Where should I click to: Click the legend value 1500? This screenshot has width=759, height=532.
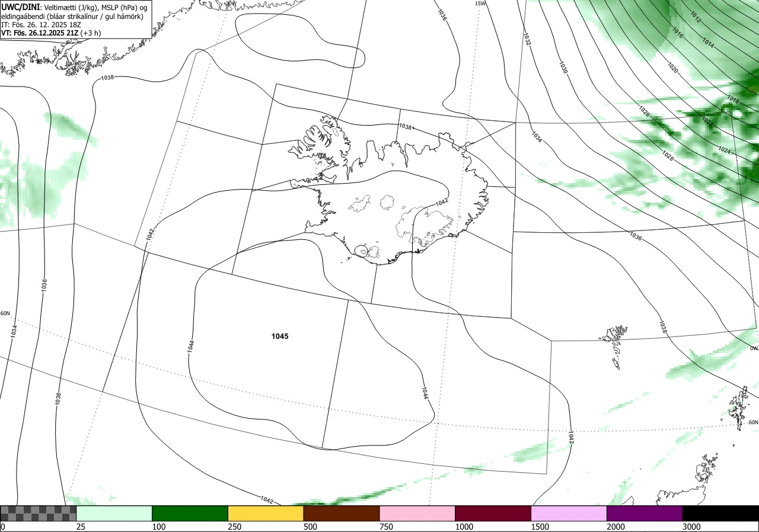(540, 527)
